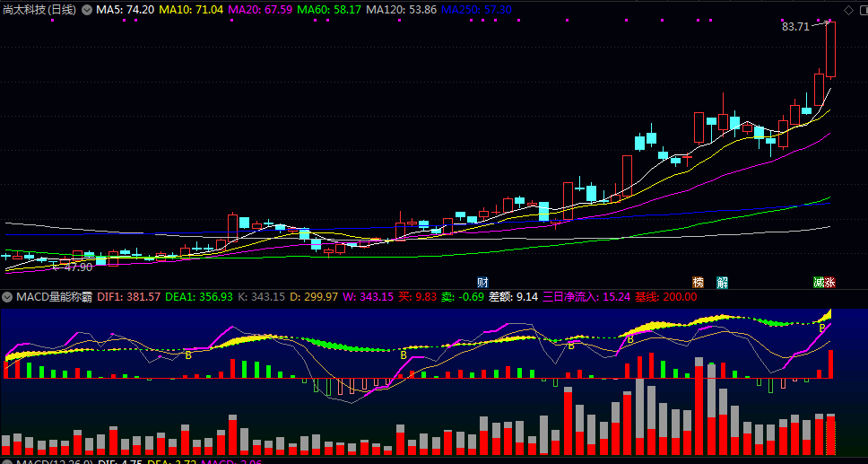
Task: Click the 83.71 high price label
Action: pos(795,26)
